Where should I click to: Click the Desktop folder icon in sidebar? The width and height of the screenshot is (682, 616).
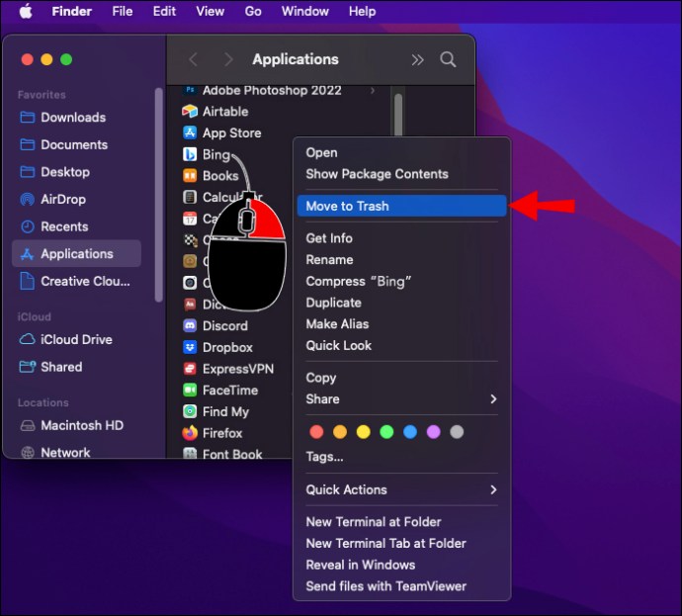[28, 172]
